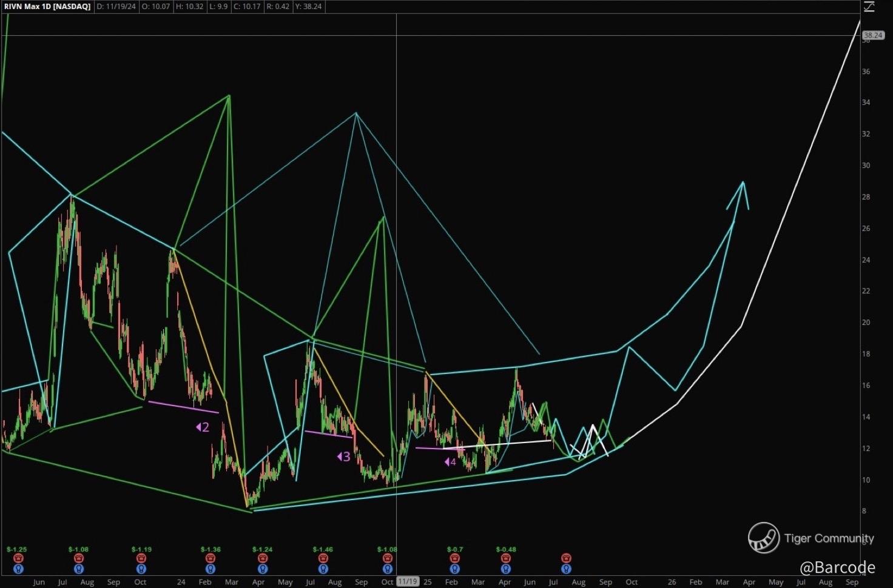
Task: Open the unlabeled blue lightbulb icon after $-0.48
Action: 566,569
